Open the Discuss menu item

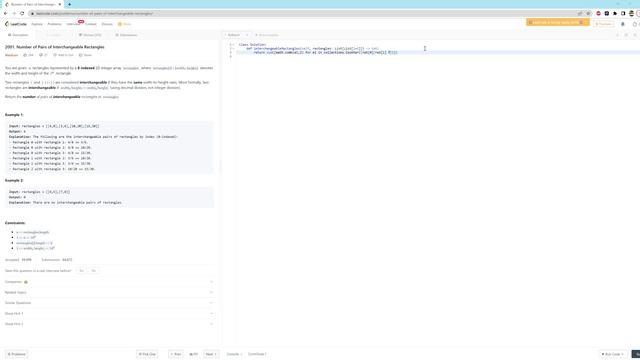(x=107, y=24)
